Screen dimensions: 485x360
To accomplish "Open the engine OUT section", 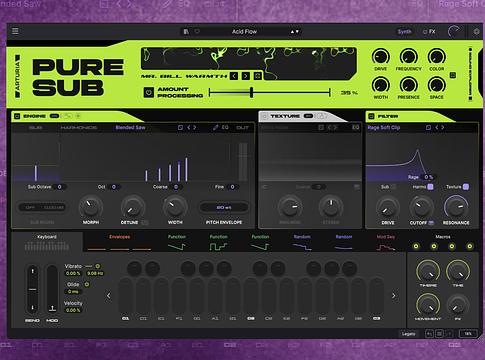I will tap(242, 127).
